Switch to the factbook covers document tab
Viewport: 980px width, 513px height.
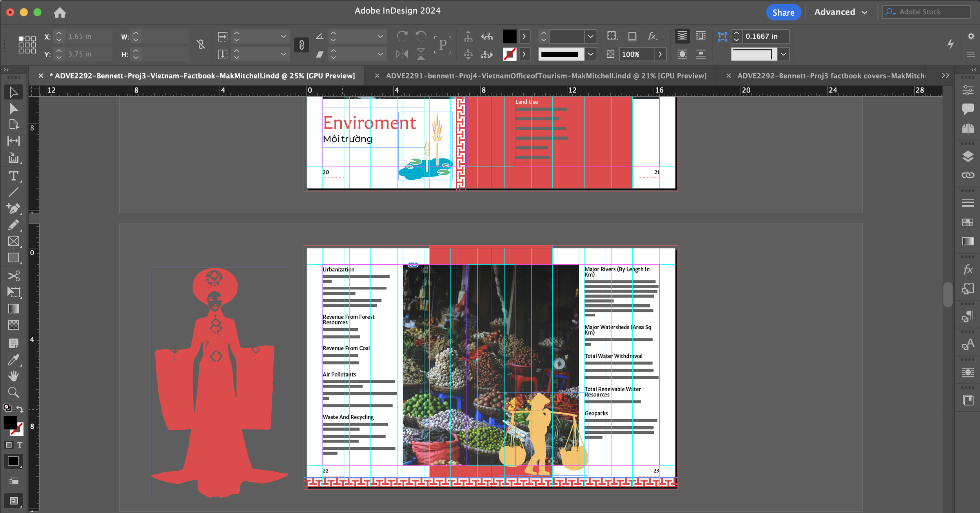(x=830, y=76)
